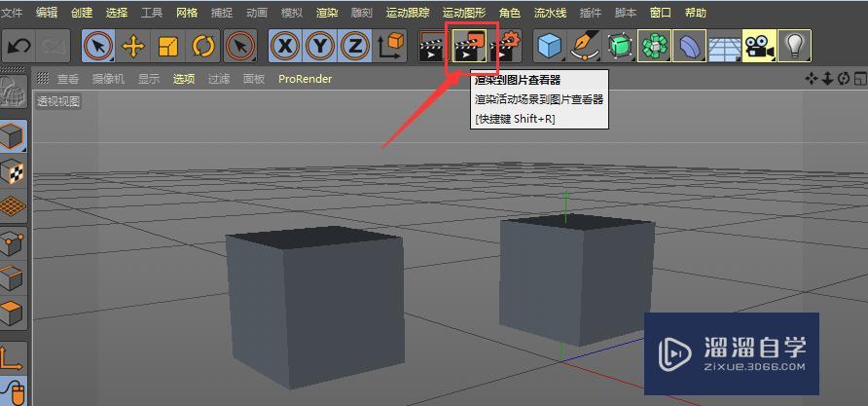This screenshot has width=868, height=406.
Task: Click Render to Picture Viewer icon
Action: (x=470, y=46)
